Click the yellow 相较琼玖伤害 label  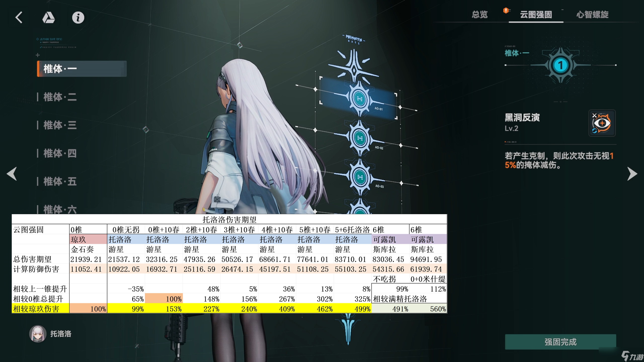point(40,309)
